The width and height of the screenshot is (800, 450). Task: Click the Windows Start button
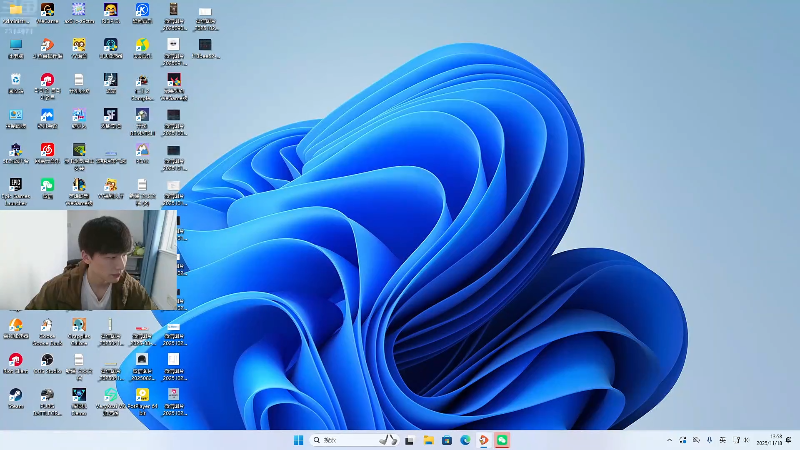tap(298, 440)
